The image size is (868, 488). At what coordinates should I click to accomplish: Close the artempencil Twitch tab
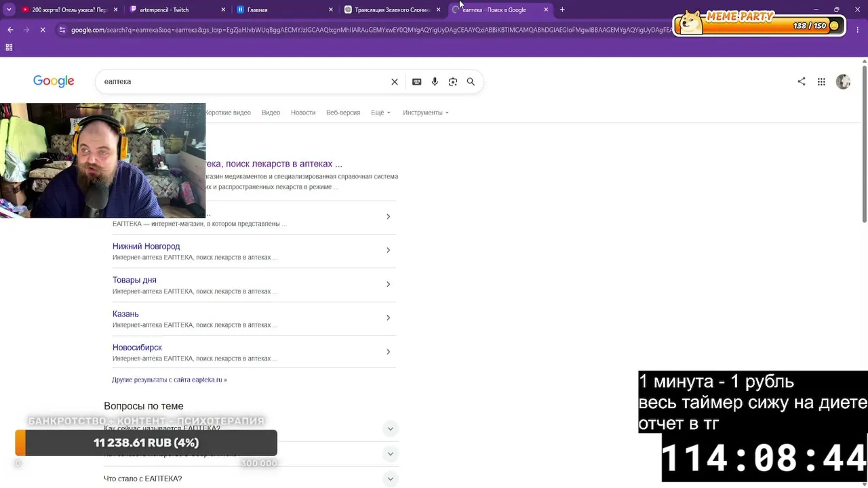223,9
